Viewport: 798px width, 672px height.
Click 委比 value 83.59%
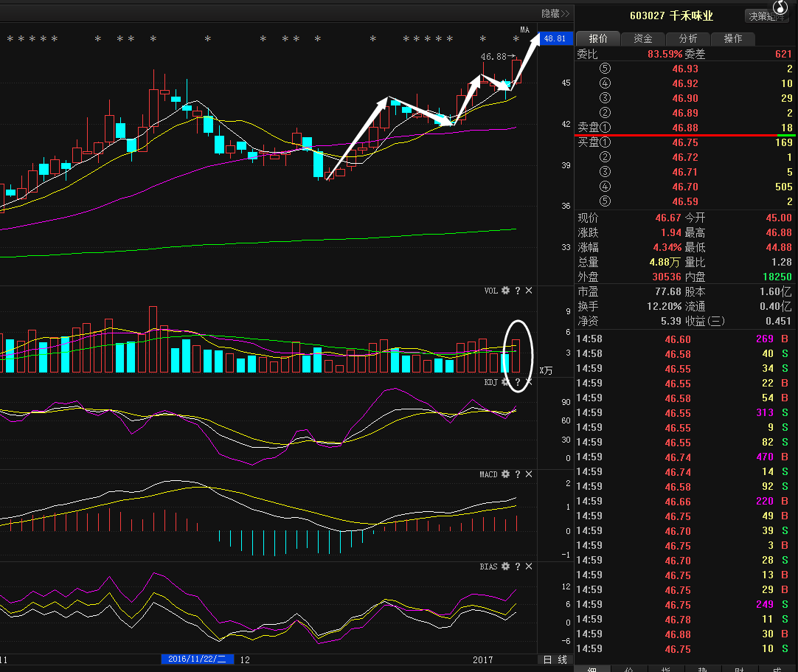[665, 54]
